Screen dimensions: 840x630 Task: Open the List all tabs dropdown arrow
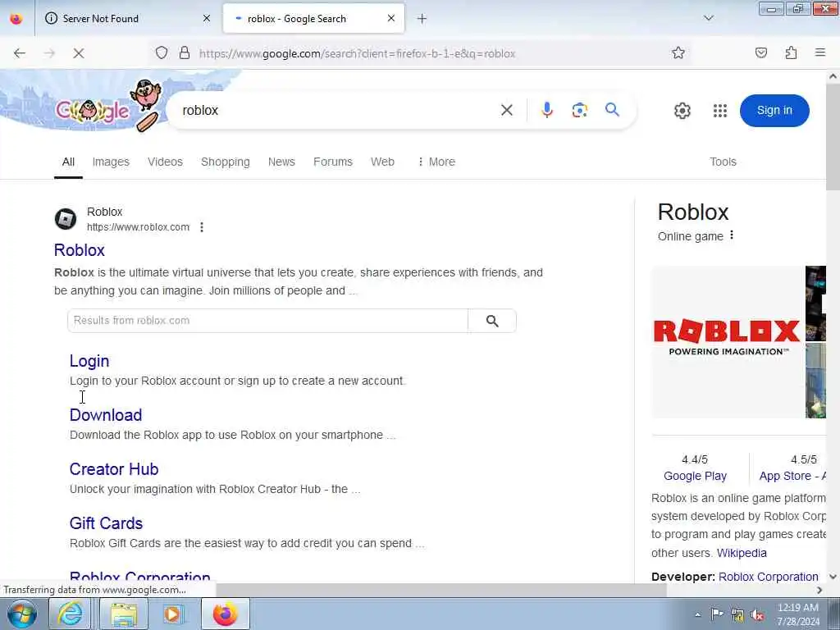click(708, 18)
